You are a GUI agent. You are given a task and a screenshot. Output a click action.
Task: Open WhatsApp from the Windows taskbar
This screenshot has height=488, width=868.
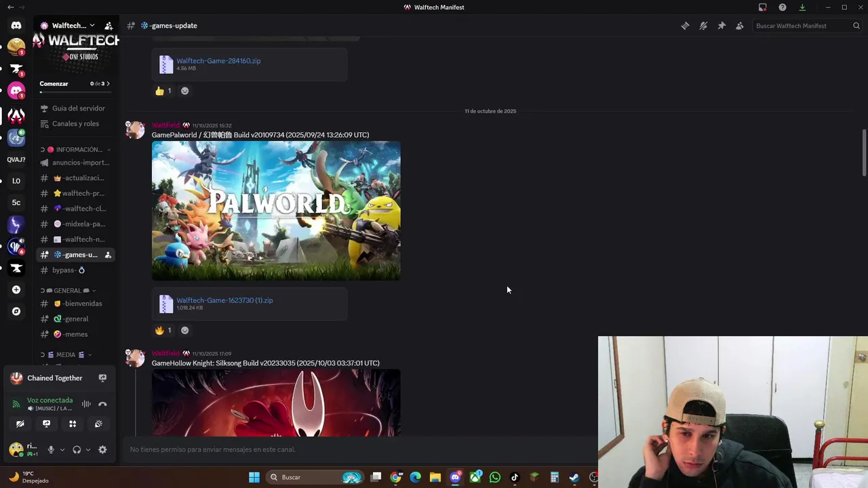pos(495,477)
